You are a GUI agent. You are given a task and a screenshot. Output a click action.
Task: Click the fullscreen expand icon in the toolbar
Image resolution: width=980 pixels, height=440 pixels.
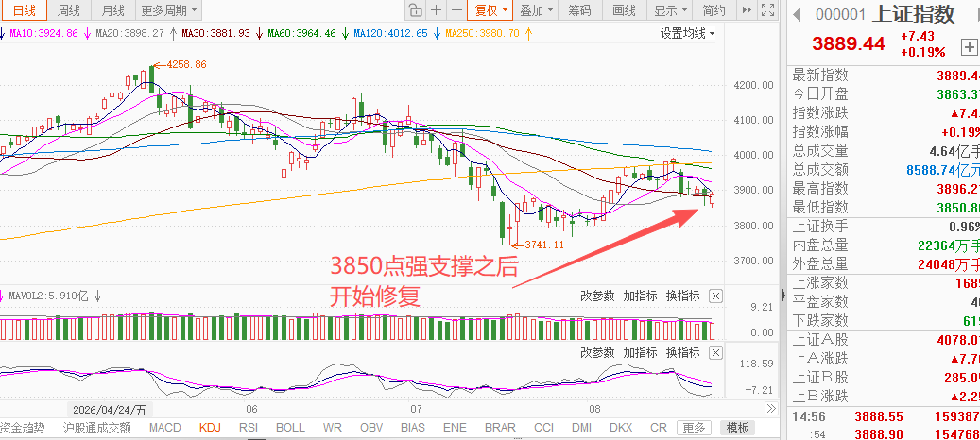point(768,10)
